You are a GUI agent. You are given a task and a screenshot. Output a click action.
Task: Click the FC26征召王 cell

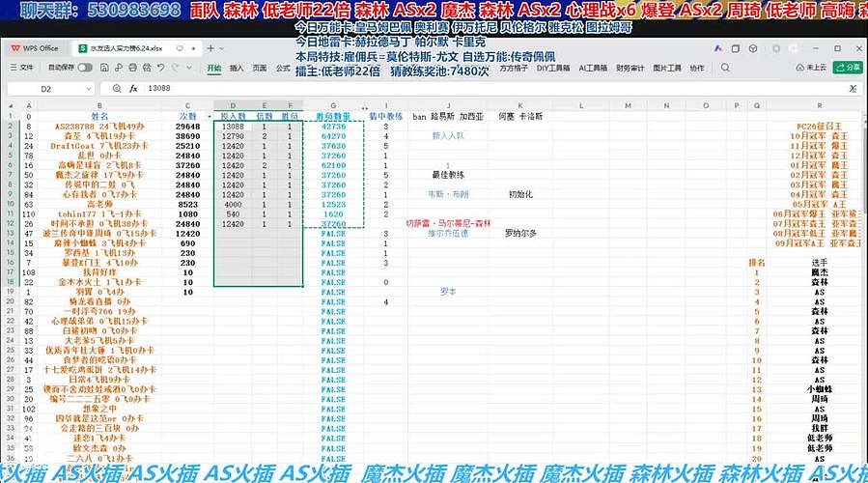point(820,127)
